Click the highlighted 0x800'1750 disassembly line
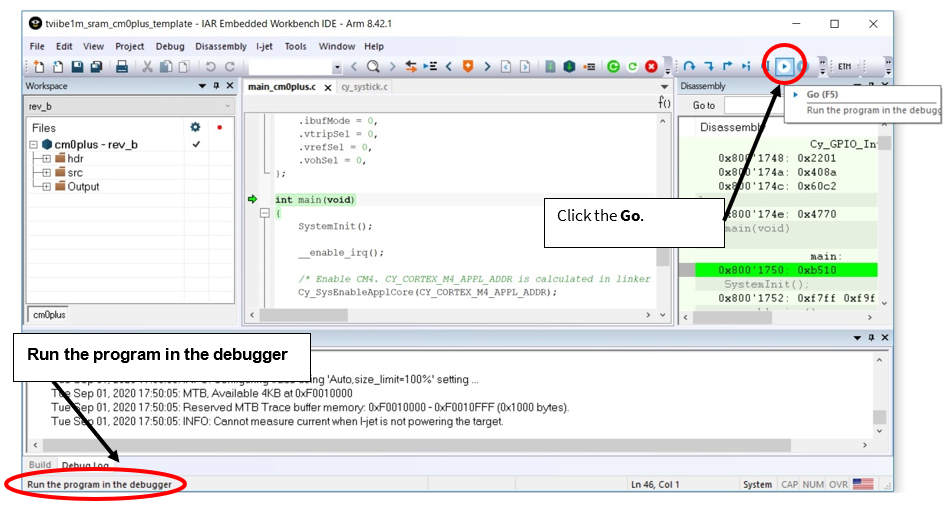This screenshot has height=516, width=950. tap(786, 270)
